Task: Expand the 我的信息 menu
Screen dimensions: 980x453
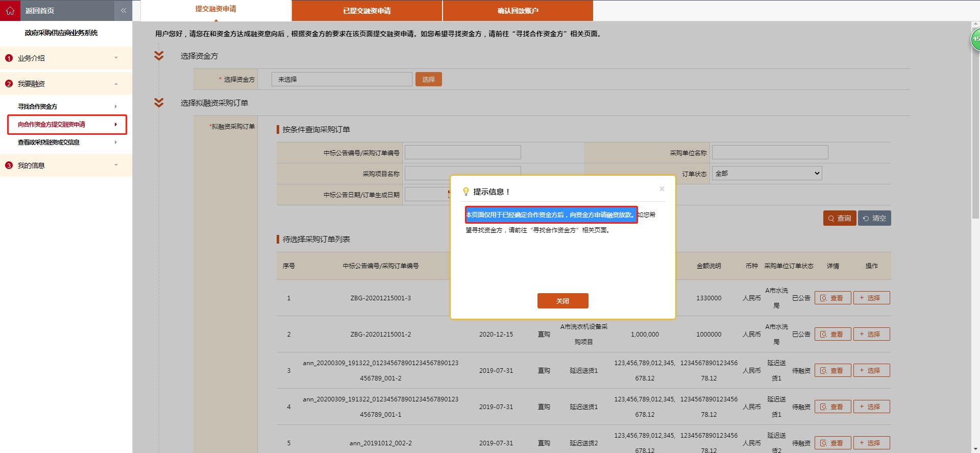Action: 66,165
